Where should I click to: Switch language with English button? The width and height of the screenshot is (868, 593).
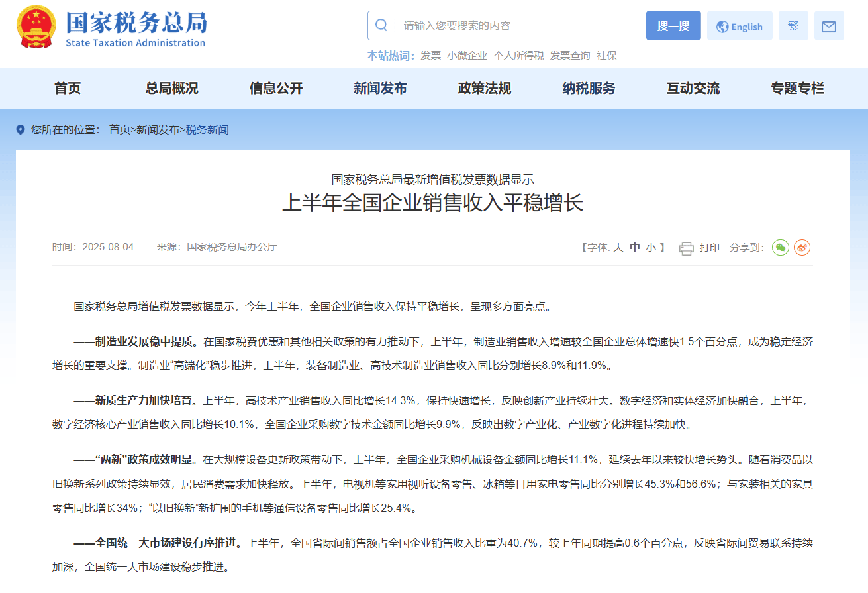[x=740, y=27]
